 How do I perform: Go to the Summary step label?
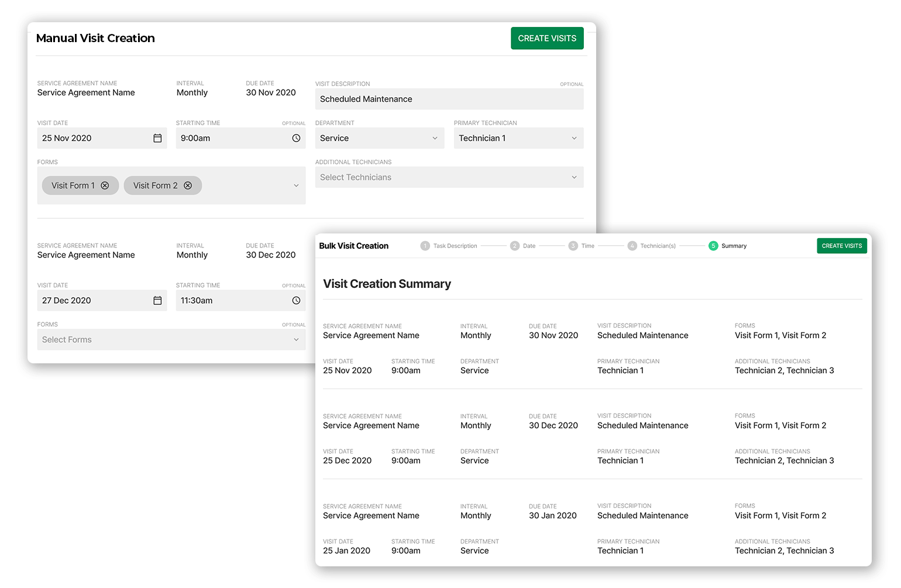(734, 246)
